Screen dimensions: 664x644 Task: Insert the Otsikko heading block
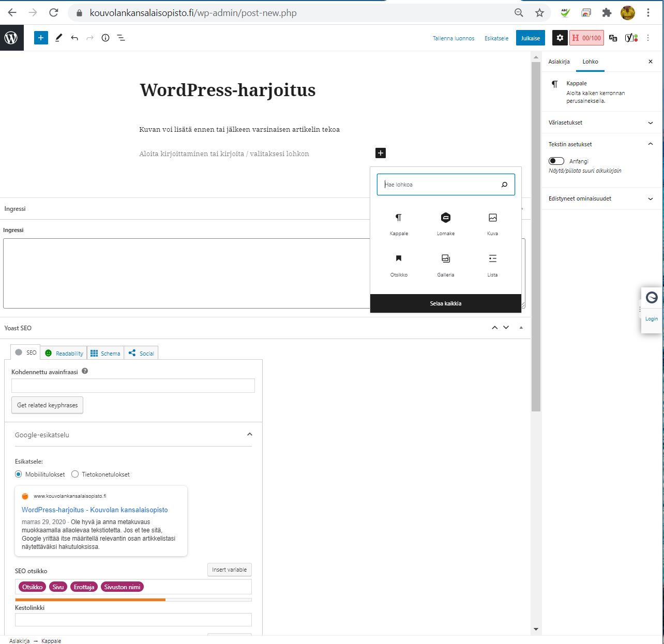pos(399,265)
